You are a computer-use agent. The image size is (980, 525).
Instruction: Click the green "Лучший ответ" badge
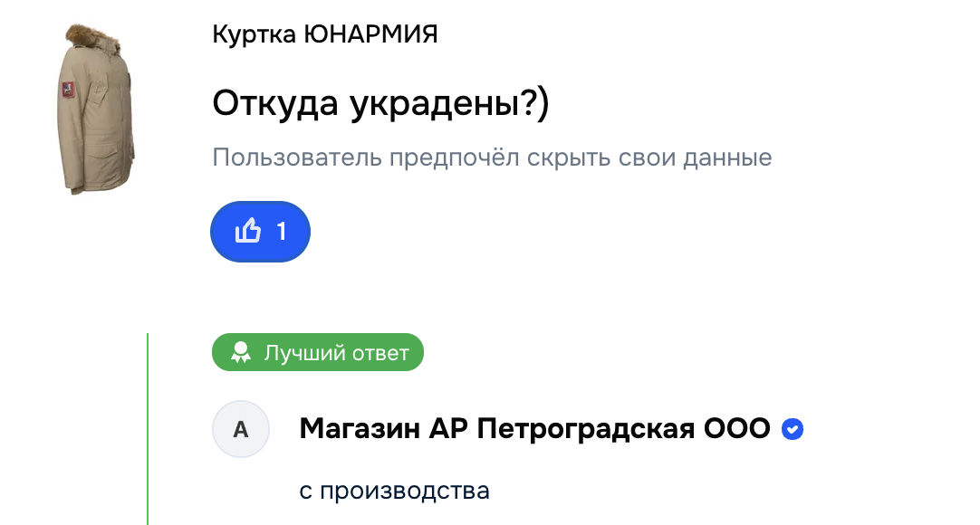[x=318, y=353]
